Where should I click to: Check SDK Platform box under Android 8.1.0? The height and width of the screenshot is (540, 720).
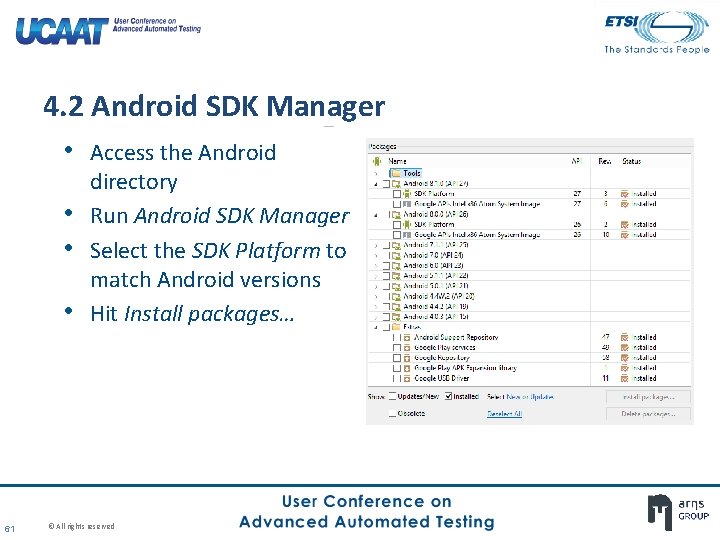point(397,194)
